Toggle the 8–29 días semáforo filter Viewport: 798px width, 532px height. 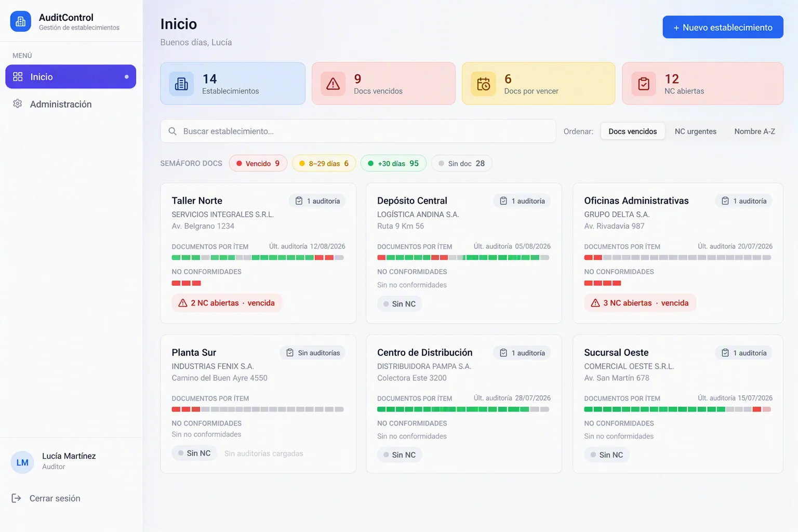(x=324, y=164)
